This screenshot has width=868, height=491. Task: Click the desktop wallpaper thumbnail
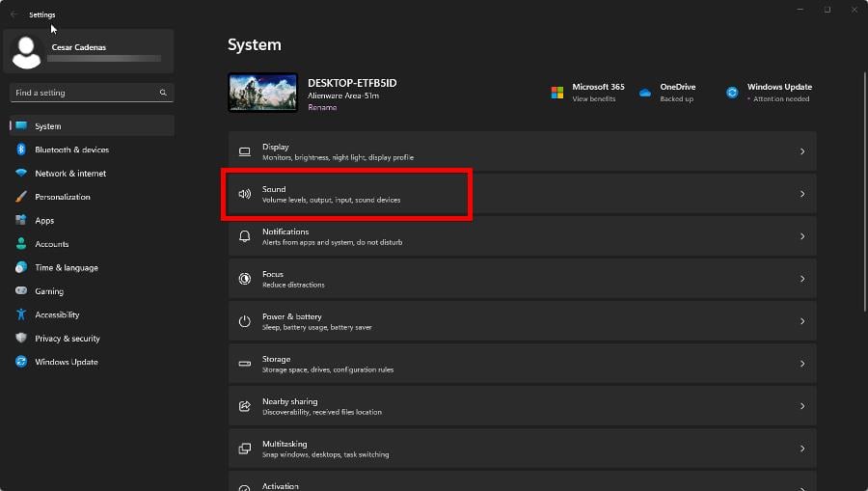point(262,93)
